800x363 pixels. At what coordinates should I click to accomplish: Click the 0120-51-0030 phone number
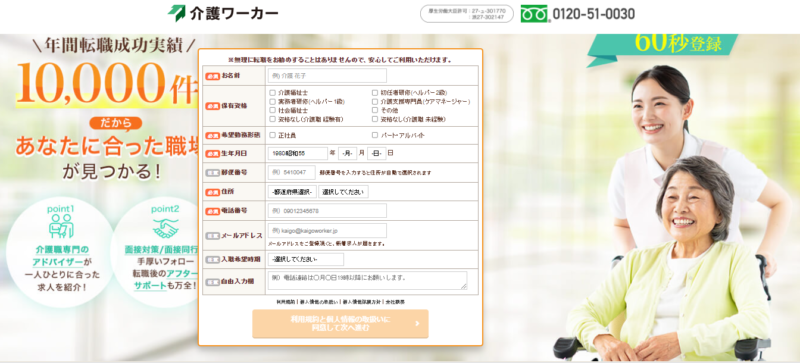click(594, 14)
